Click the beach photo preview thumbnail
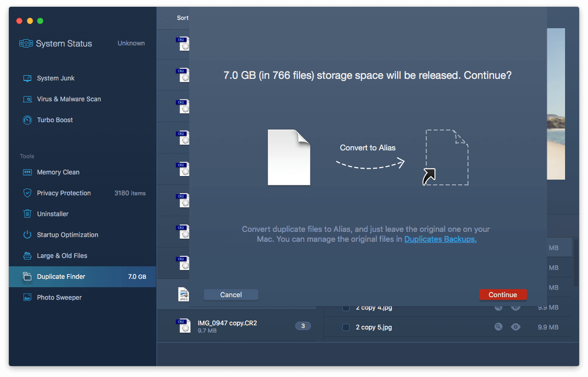 click(556, 104)
